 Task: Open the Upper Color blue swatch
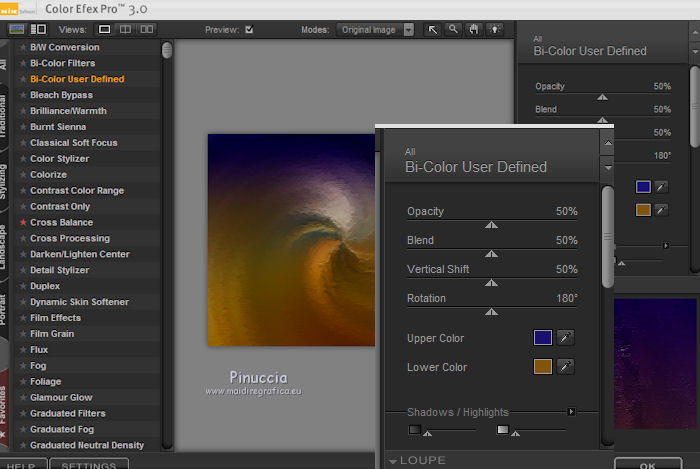pyautogui.click(x=542, y=338)
